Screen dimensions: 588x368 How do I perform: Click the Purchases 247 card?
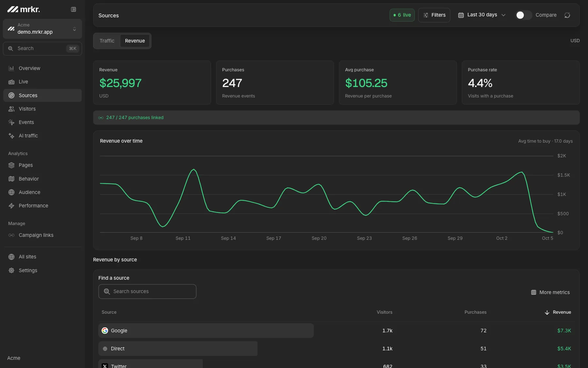275,82
